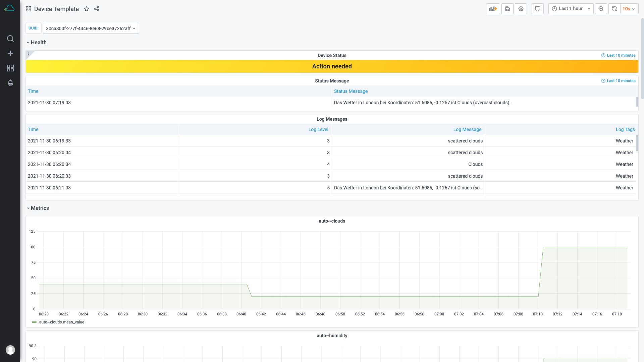This screenshot has height=362, width=644.
Task: Sort Log Messages by Log Level
Action: tap(318, 129)
